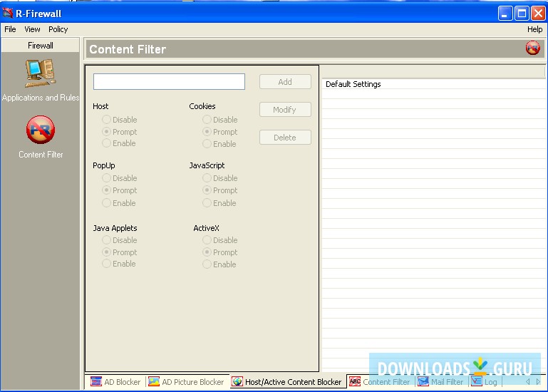Maximize the R-Firewall window

pos(522,14)
